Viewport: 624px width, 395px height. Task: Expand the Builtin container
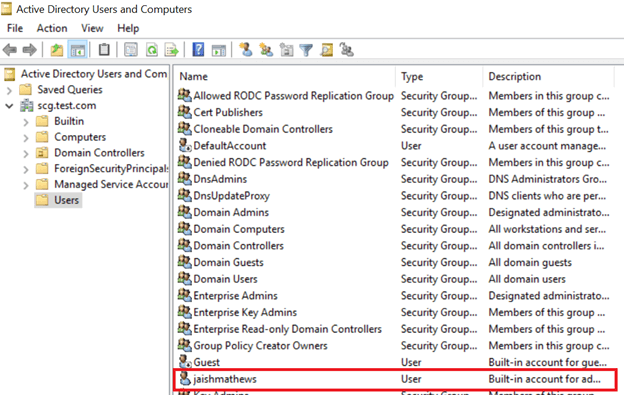26,122
